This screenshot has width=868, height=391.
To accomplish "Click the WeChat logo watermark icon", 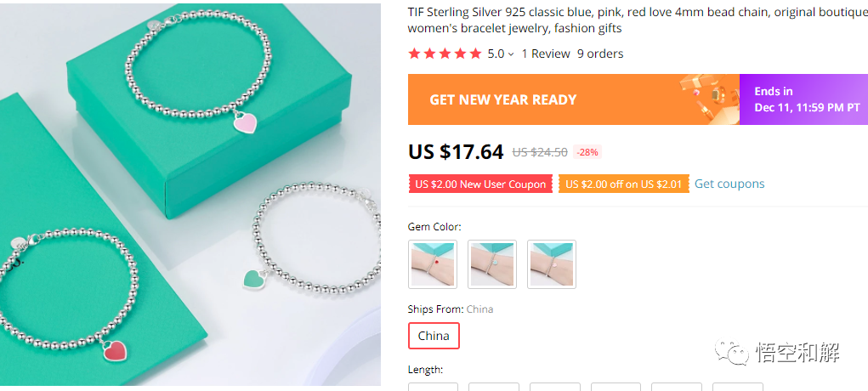I will (x=730, y=351).
